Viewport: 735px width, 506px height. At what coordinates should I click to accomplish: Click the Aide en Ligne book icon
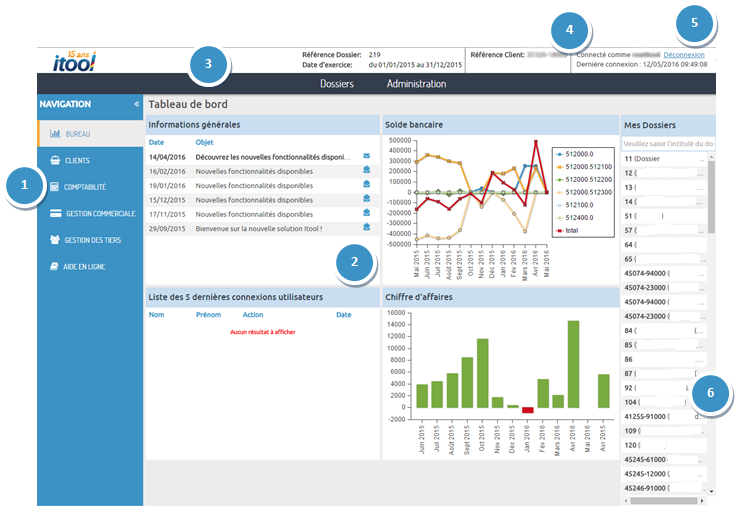point(54,266)
